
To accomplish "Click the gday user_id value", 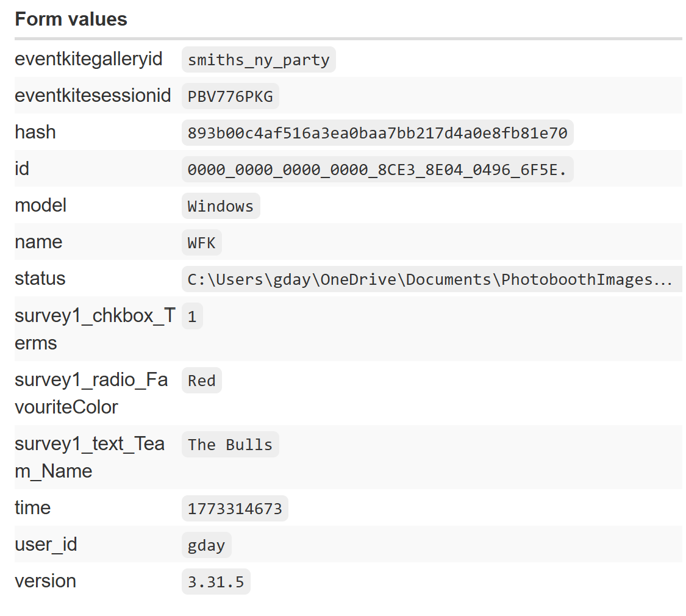I will click(206, 545).
